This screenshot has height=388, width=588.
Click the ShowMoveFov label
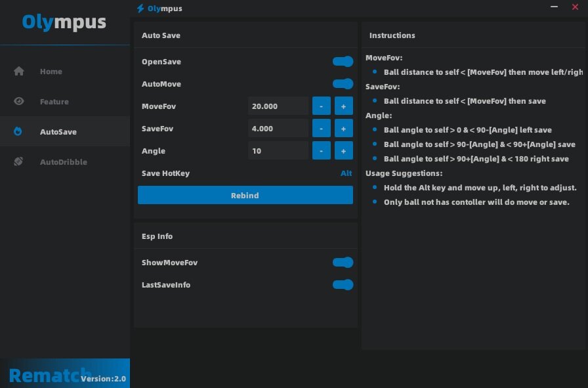tap(169, 263)
